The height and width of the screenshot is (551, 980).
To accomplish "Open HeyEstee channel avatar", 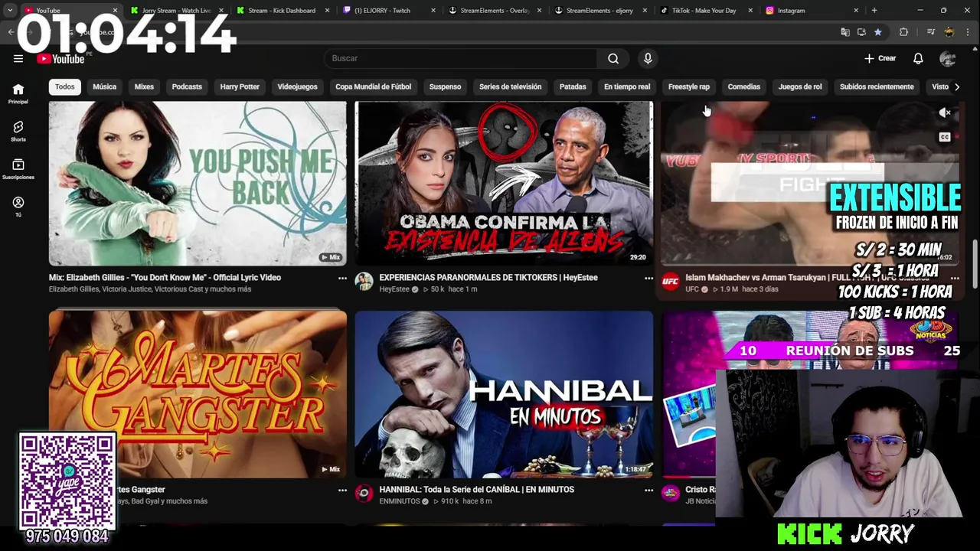I will click(364, 282).
